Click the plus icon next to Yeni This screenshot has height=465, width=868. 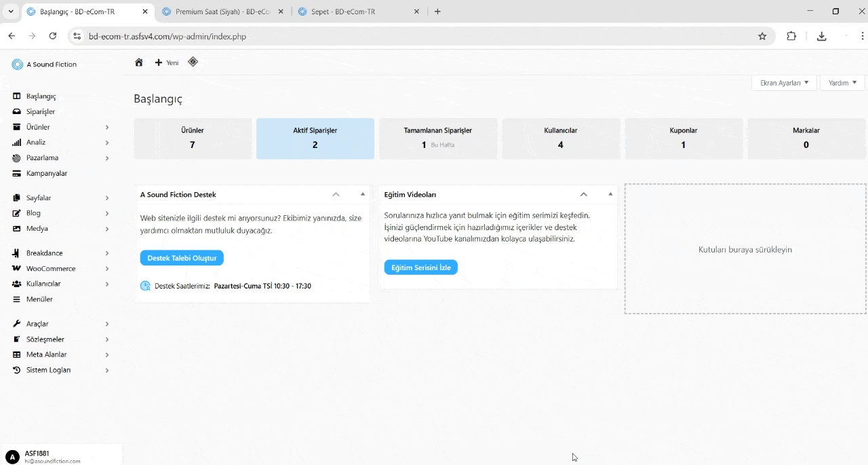click(159, 62)
